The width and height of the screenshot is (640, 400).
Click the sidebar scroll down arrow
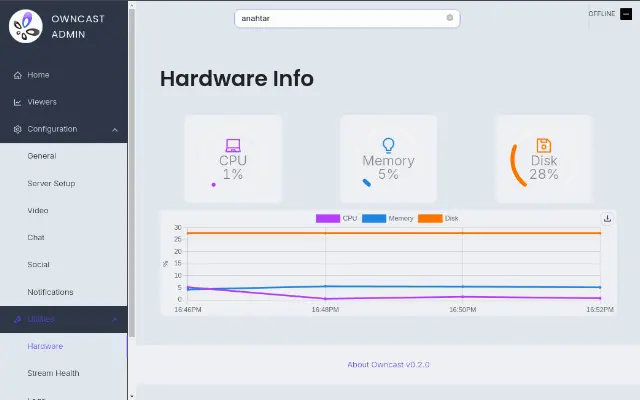[131, 396]
